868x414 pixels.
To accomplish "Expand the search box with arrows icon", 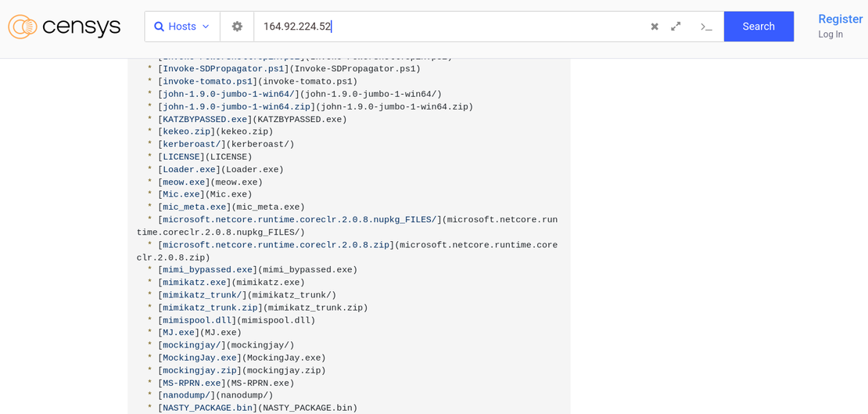I will click(x=676, y=27).
